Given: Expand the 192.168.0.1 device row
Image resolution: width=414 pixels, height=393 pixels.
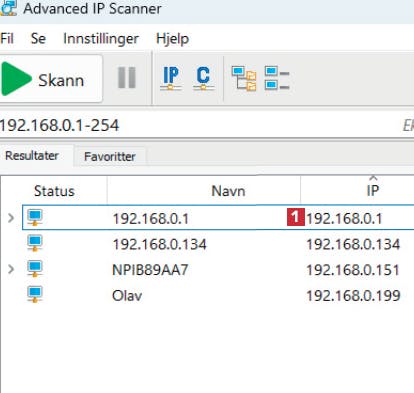Looking at the screenshot, I should [11, 218].
